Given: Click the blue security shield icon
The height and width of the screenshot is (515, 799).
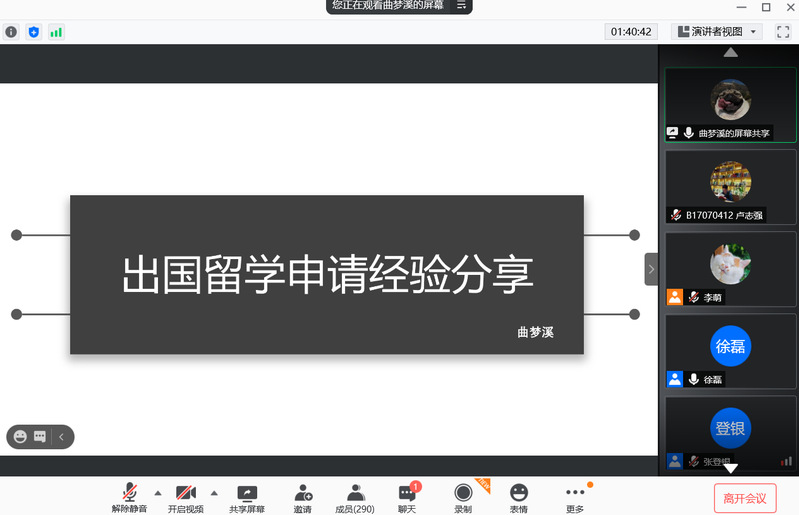Looking at the screenshot, I should 34,32.
